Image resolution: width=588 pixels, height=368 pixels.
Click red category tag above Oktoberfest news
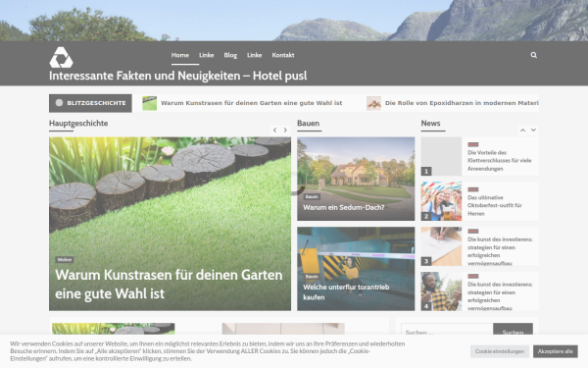[x=473, y=189]
